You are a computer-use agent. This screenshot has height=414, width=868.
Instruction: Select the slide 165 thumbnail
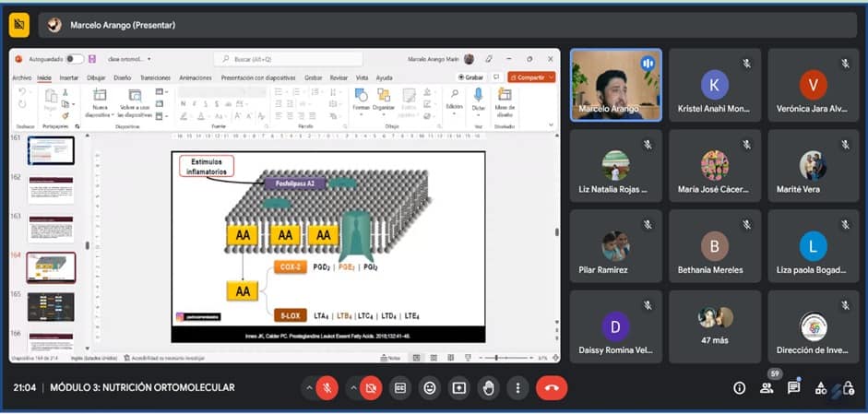(51, 305)
